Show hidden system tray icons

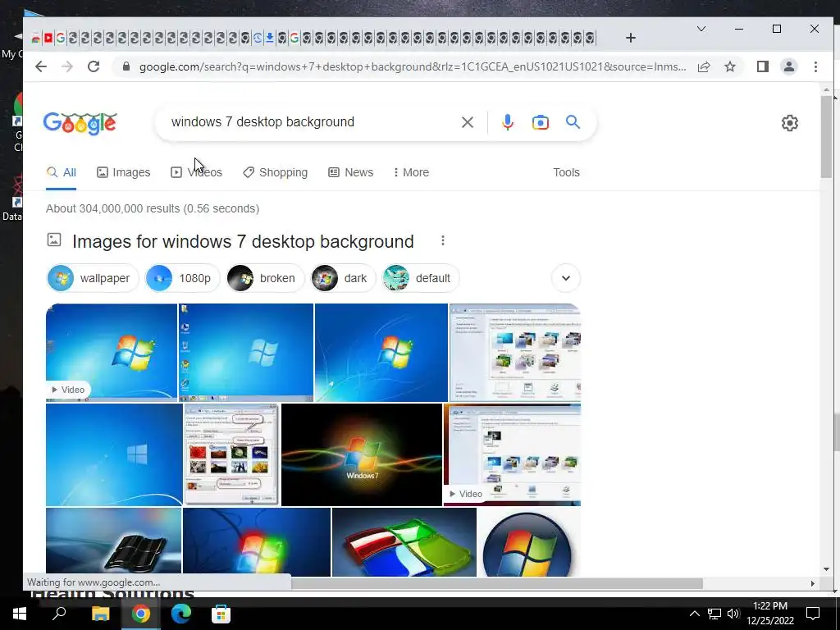[694, 614]
